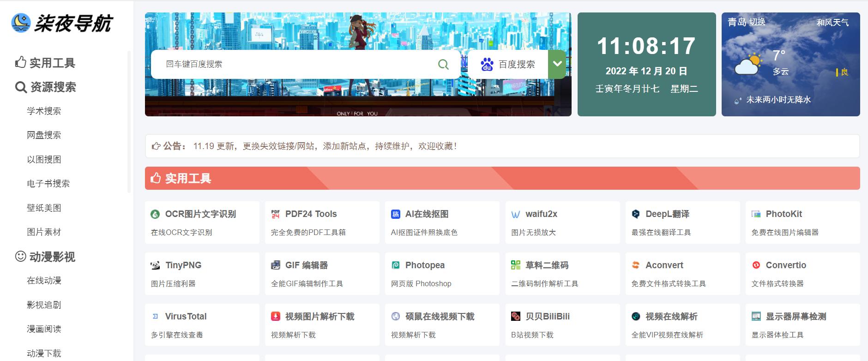Click the 2022 年 12 月 20 日 date
This screenshot has width=868, height=361.
pos(646,71)
